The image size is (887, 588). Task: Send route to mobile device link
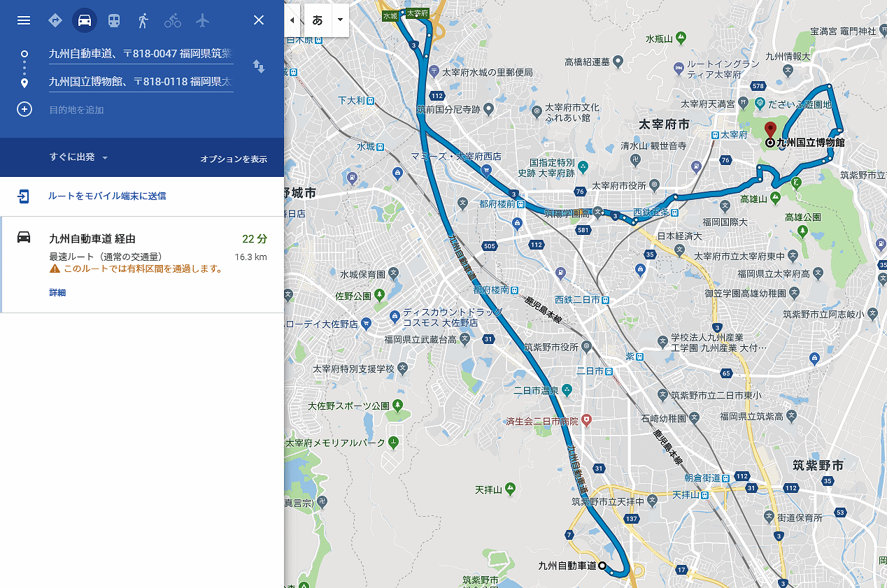pyautogui.click(x=107, y=196)
